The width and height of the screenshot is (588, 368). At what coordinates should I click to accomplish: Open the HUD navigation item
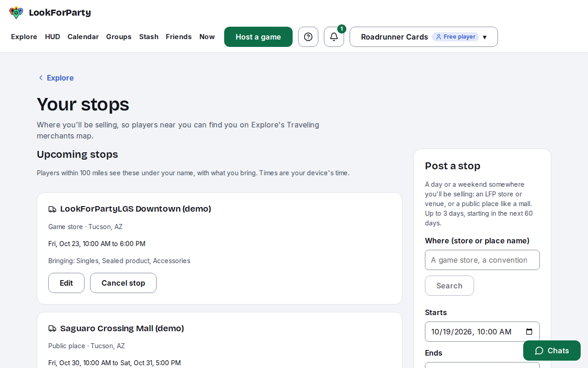[x=52, y=37]
